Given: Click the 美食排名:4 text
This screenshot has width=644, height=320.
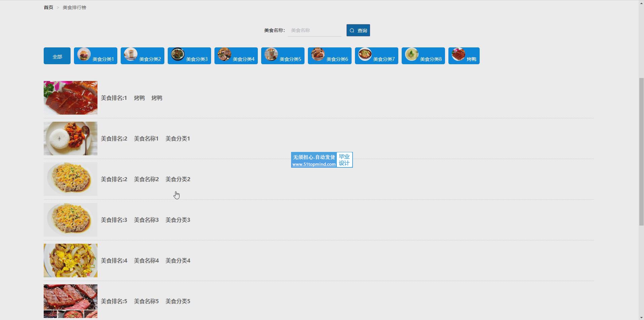Looking at the screenshot, I should 114,261.
